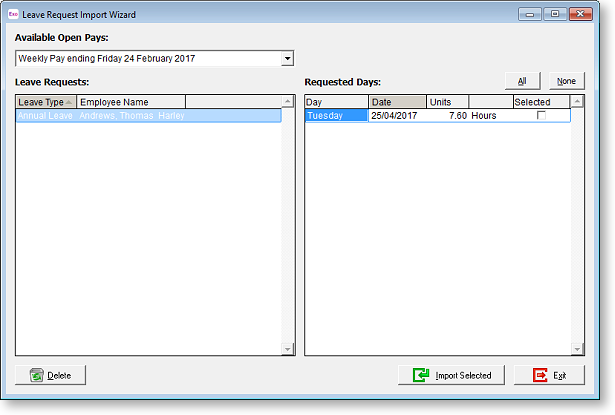Click the Day column header
The height and width of the screenshot is (415, 615).
(336, 102)
